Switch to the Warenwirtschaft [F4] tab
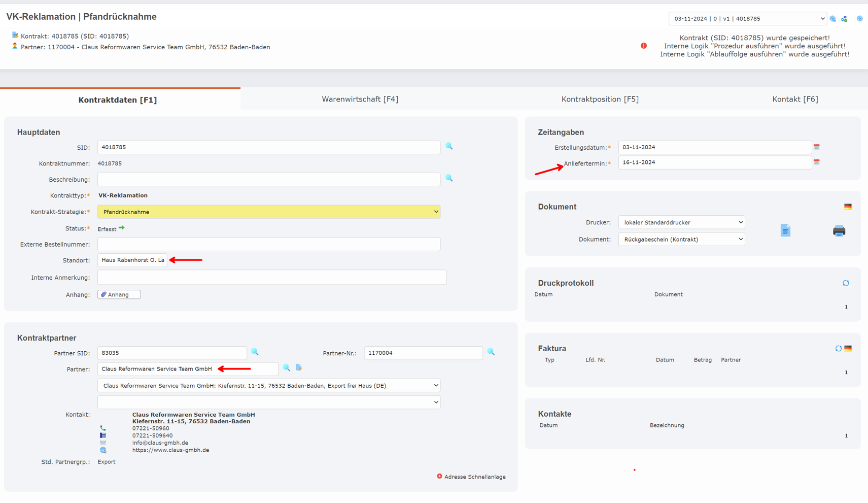This screenshot has height=503, width=868. point(360,99)
